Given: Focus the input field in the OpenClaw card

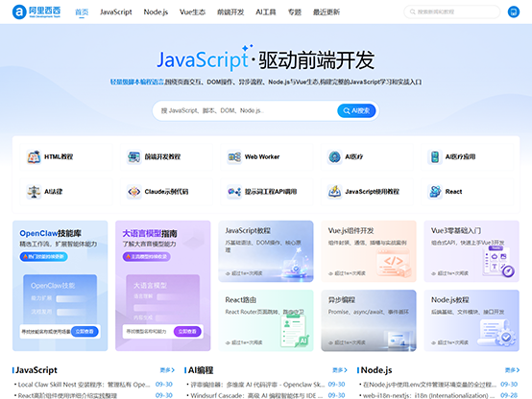Looking at the screenshot, I should [x=46, y=331].
